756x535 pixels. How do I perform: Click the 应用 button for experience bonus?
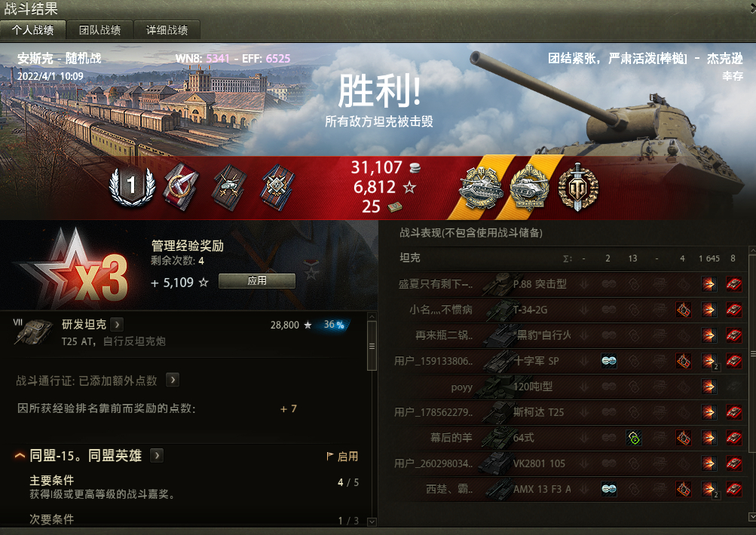click(x=257, y=281)
